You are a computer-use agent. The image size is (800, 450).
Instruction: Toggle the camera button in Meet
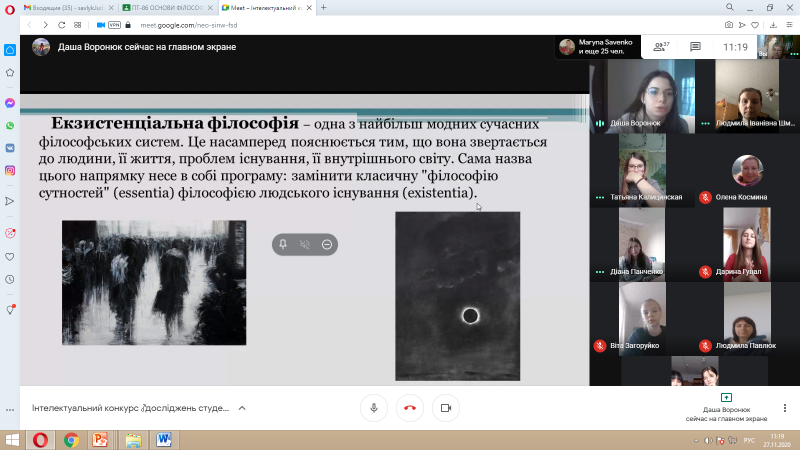tap(446, 408)
